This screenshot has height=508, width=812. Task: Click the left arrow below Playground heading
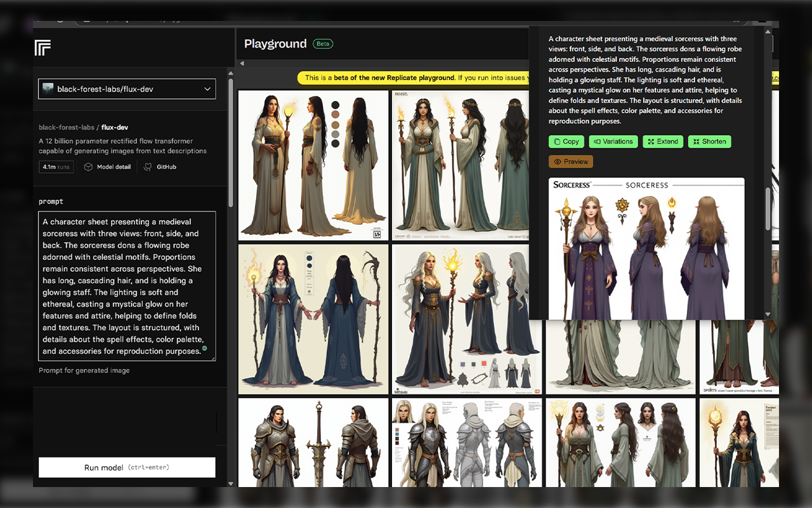[242, 63]
